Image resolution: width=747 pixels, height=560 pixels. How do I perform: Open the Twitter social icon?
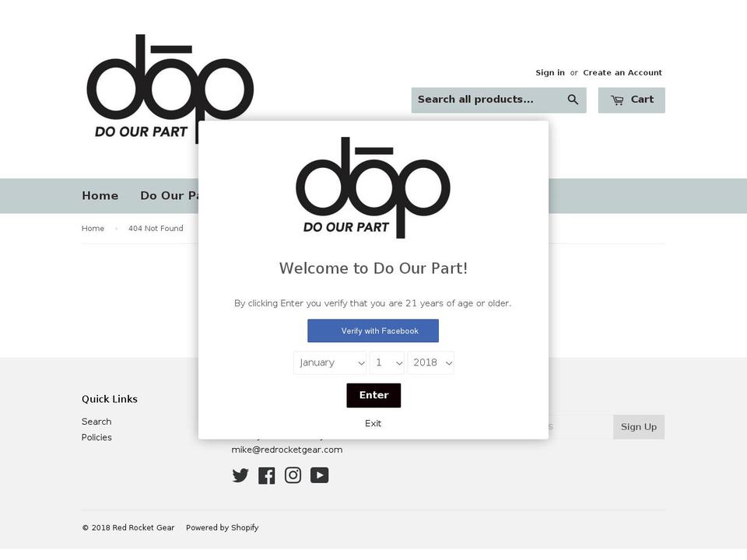tap(240, 475)
